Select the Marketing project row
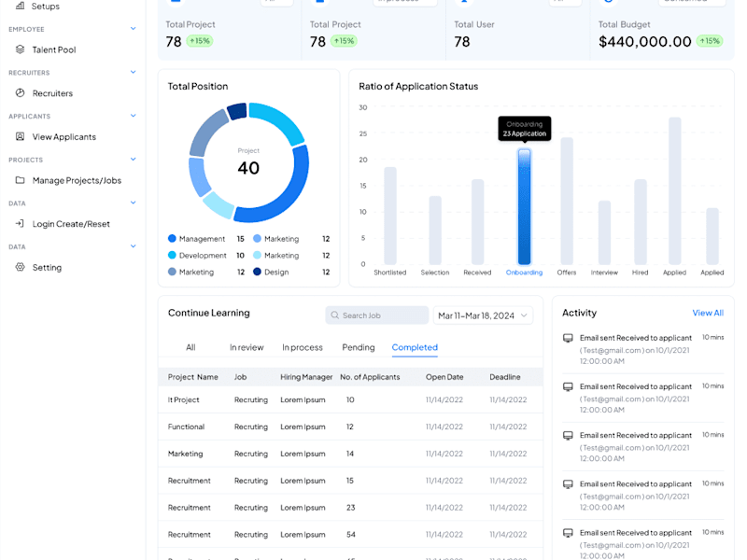747x560 pixels. point(351,454)
